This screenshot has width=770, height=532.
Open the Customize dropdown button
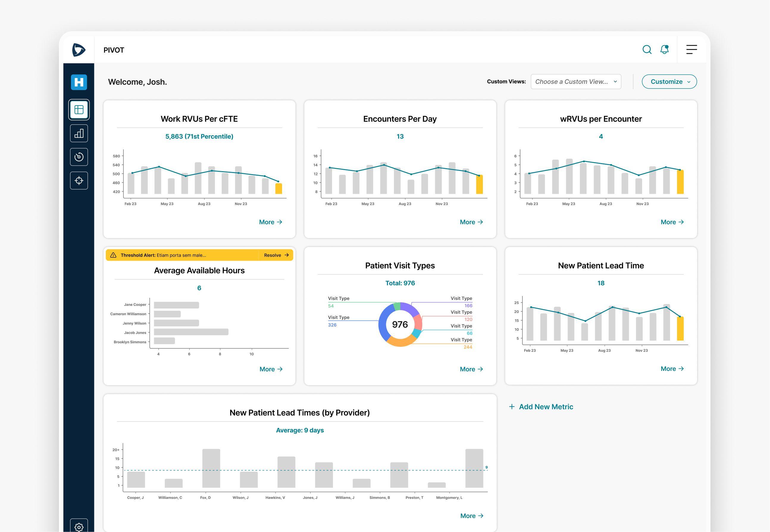669,82
